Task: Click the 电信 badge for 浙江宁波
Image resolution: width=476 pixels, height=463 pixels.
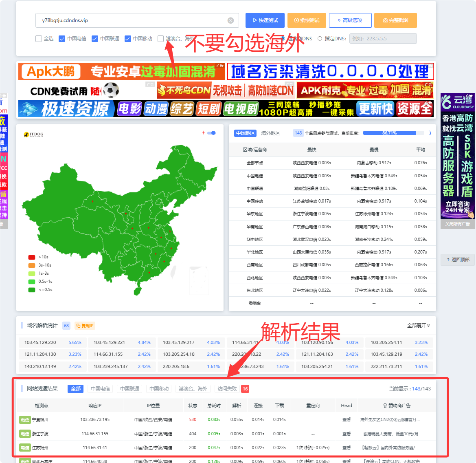Action: coord(25,434)
